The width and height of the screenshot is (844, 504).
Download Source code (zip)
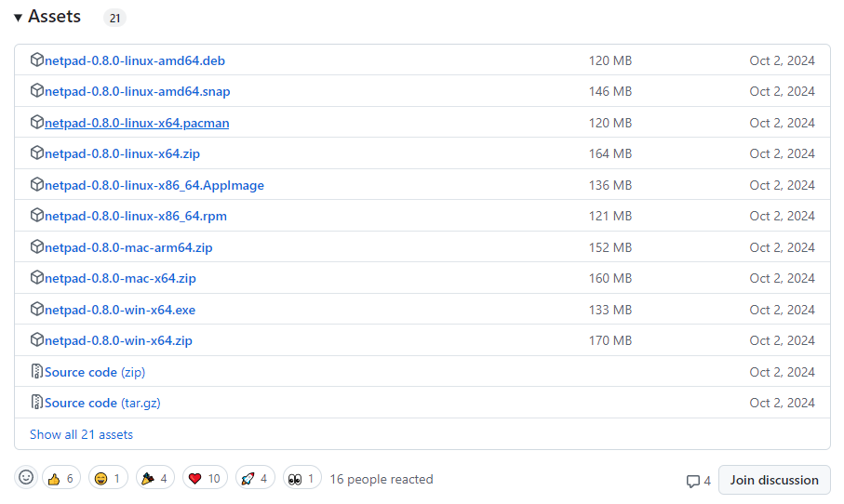point(95,372)
